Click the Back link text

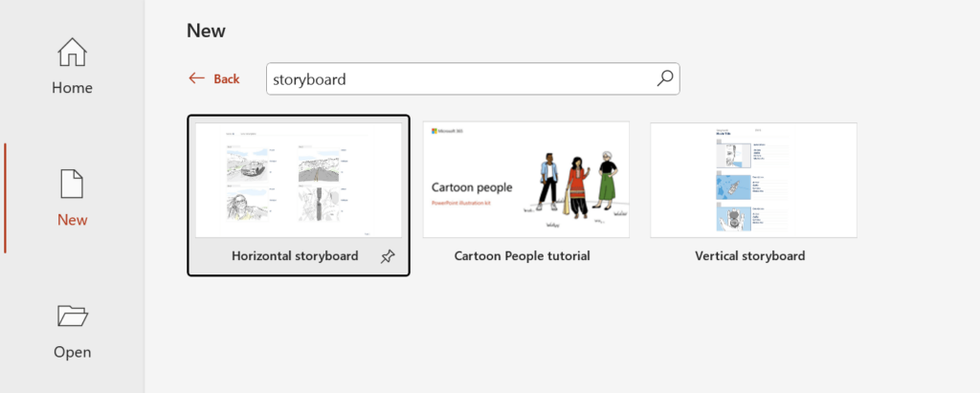coord(227,78)
